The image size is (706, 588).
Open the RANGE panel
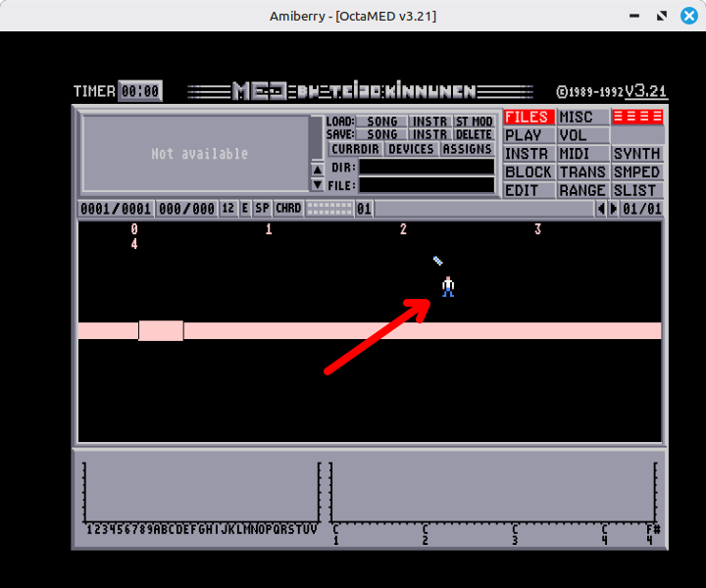pyautogui.click(x=582, y=191)
